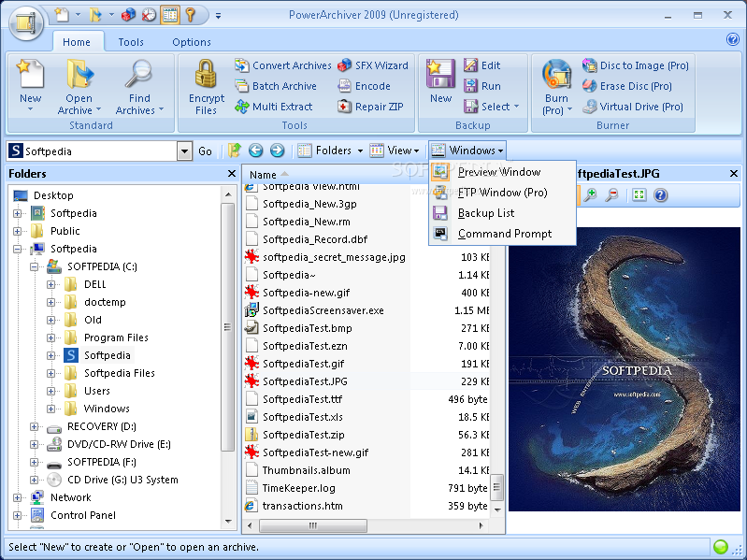Navigate forward with the blue right arrow
Viewport: 747px width, 560px height.
coord(278,151)
